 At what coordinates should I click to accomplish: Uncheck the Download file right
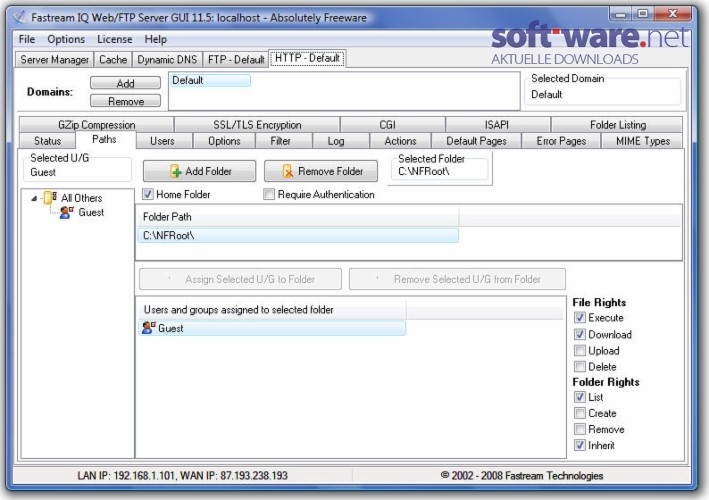[x=580, y=335]
